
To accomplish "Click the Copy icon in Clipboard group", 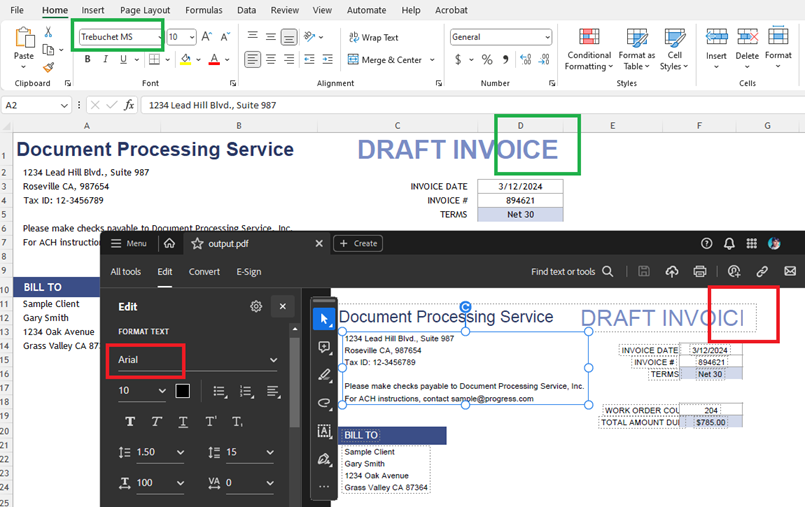I will point(48,50).
